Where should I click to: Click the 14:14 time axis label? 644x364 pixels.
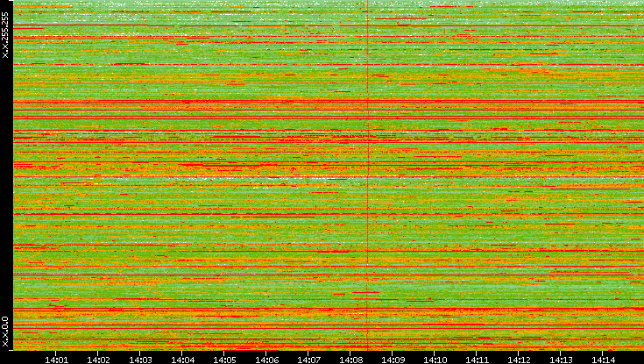[x=603, y=360]
